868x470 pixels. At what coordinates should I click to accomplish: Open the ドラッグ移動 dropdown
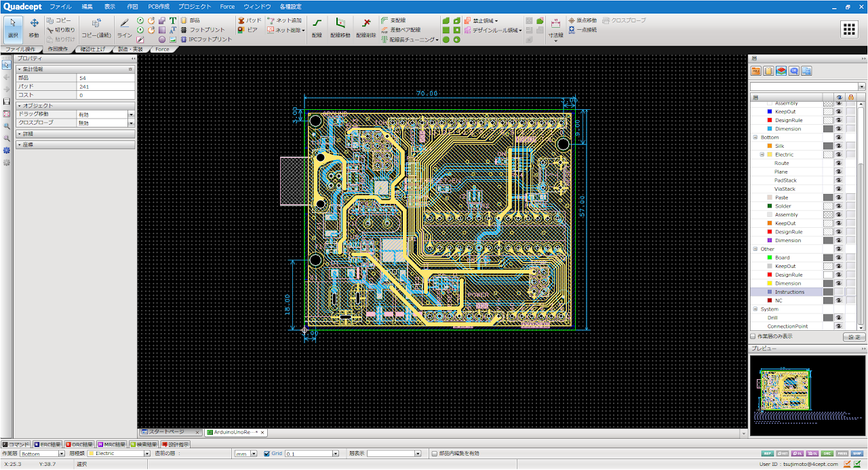131,115
